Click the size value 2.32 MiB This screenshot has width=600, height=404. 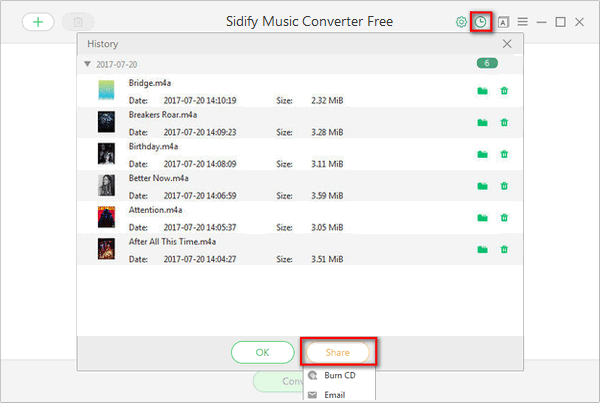(x=327, y=101)
